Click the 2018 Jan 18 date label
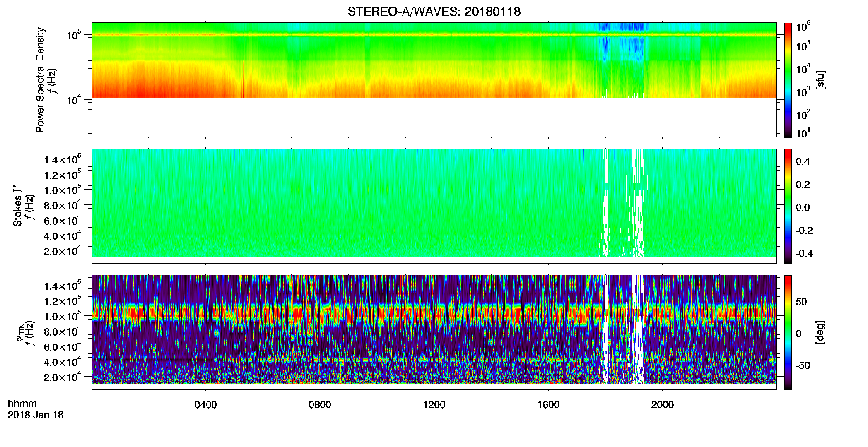 coord(36,415)
